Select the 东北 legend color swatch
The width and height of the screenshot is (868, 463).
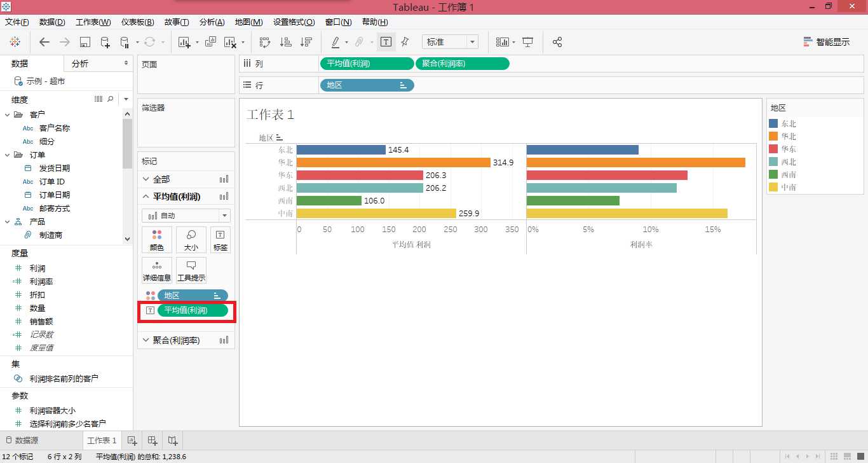(x=773, y=123)
